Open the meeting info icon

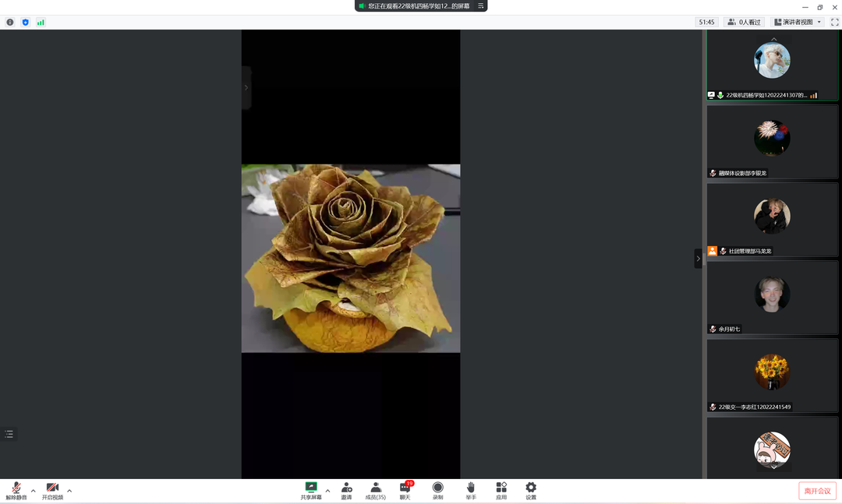pyautogui.click(x=10, y=23)
